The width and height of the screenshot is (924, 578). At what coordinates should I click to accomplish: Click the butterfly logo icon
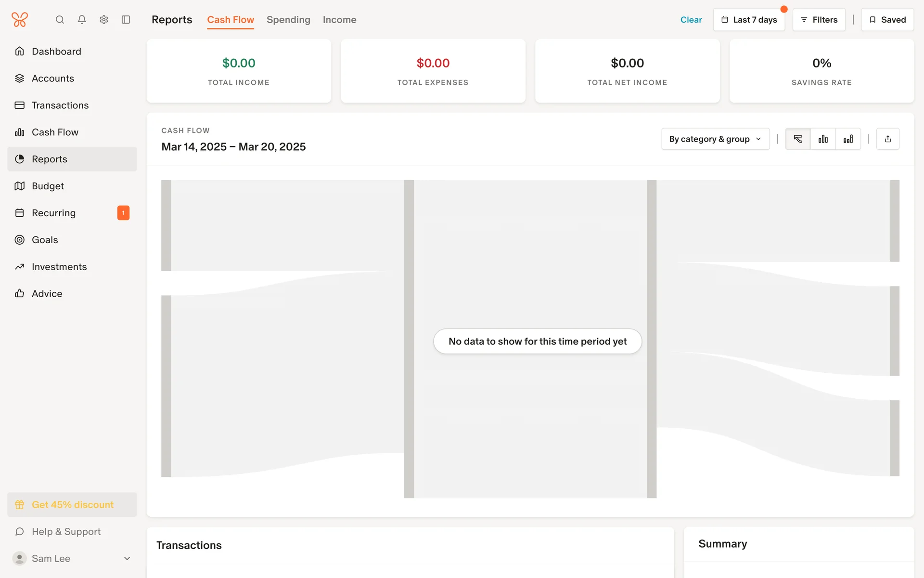(x=20, y=20)
